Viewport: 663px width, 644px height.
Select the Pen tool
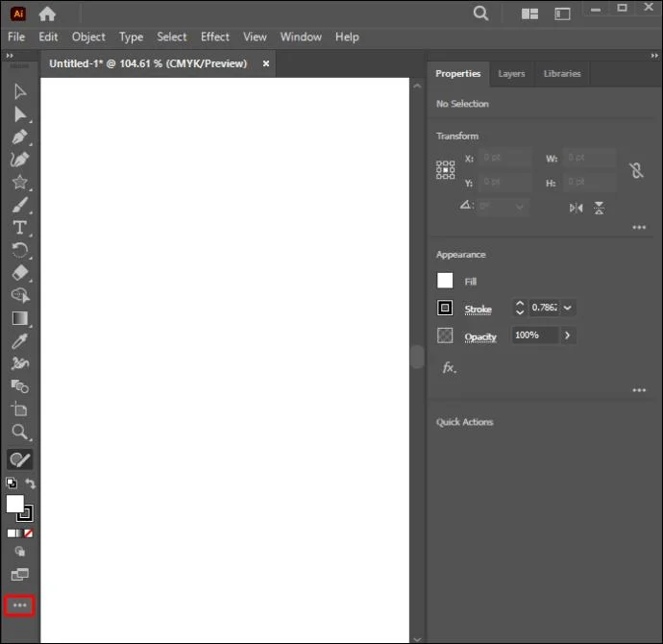coord(19,137)
